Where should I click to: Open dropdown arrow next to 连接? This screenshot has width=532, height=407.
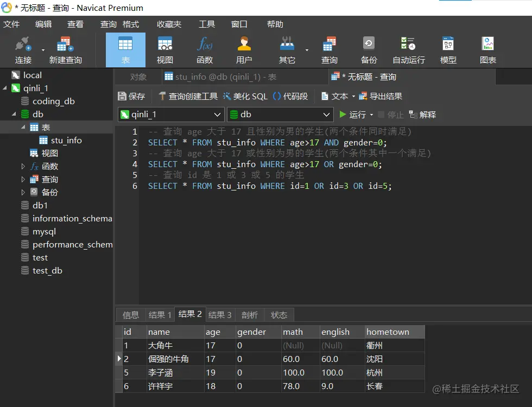(x=43, y=50)
